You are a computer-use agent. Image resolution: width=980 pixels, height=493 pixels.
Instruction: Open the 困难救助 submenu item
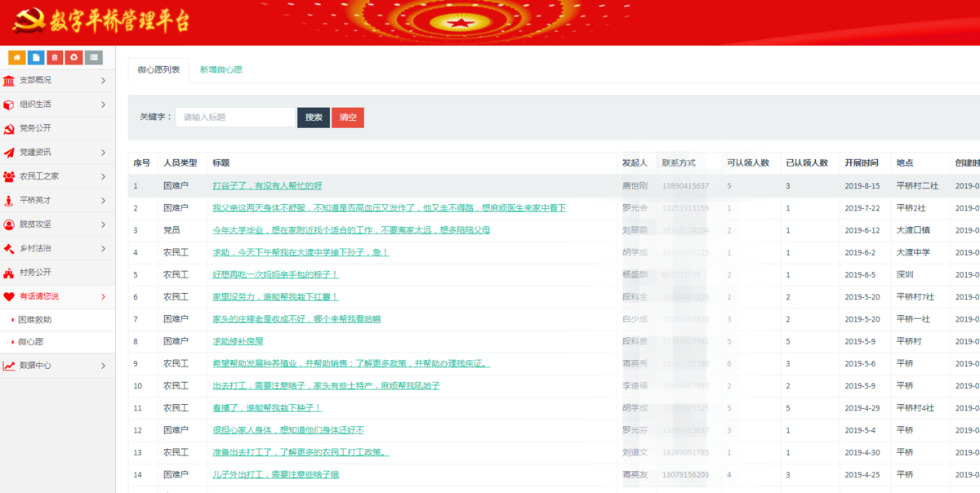(x=35, y=320)
